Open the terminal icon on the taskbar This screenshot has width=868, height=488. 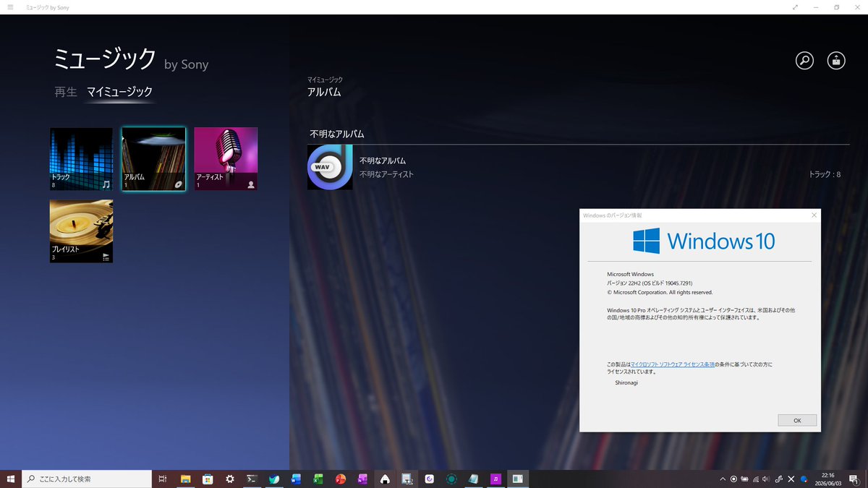252,479
